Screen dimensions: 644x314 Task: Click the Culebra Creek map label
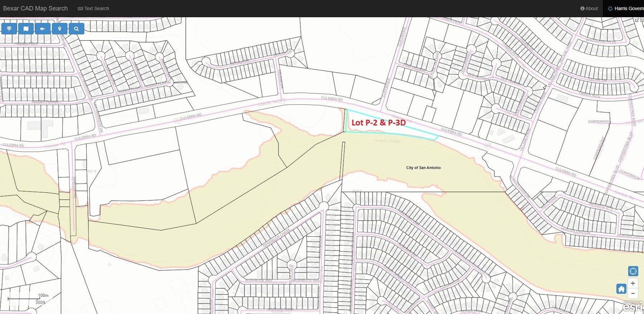(x=386, y=141)
